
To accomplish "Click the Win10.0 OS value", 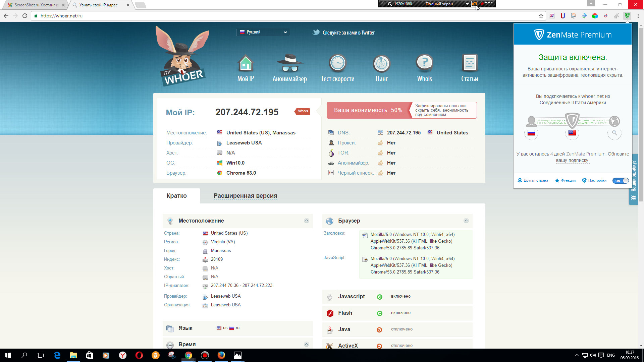I will [x=235, y=163].
